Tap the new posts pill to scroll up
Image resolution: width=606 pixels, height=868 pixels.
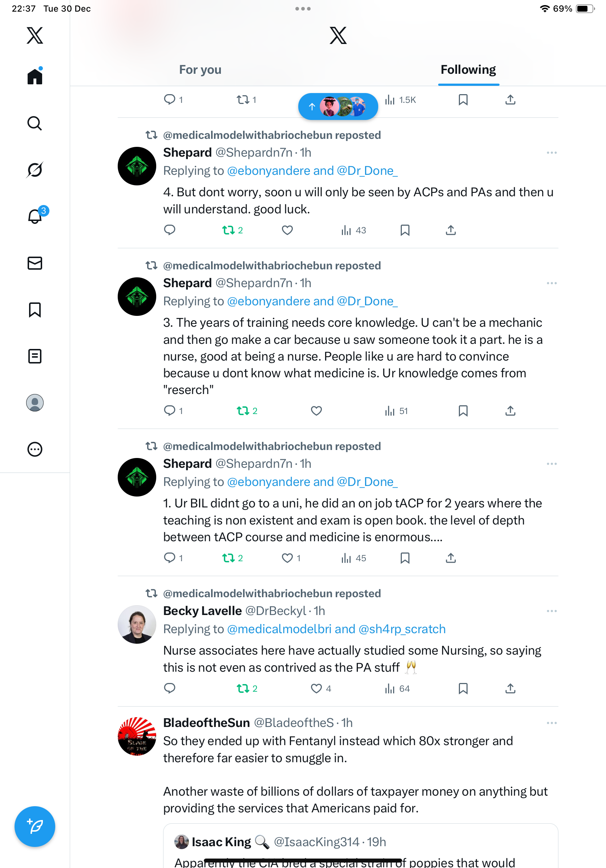click(338, 107)
